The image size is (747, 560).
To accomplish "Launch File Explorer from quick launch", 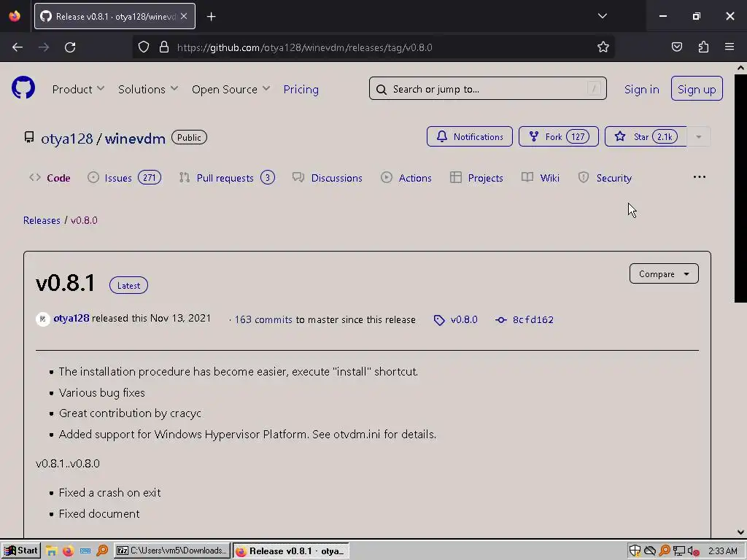I will point(52,551).
